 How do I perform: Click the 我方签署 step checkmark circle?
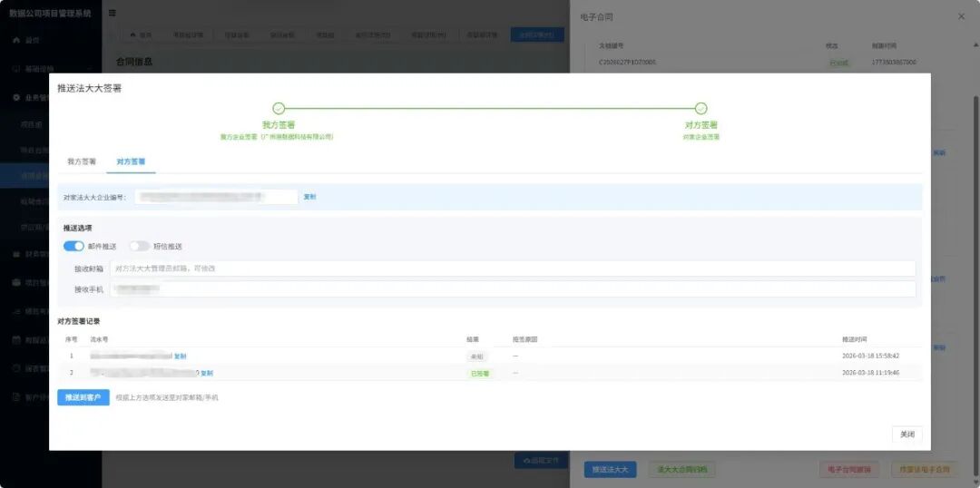279,109
